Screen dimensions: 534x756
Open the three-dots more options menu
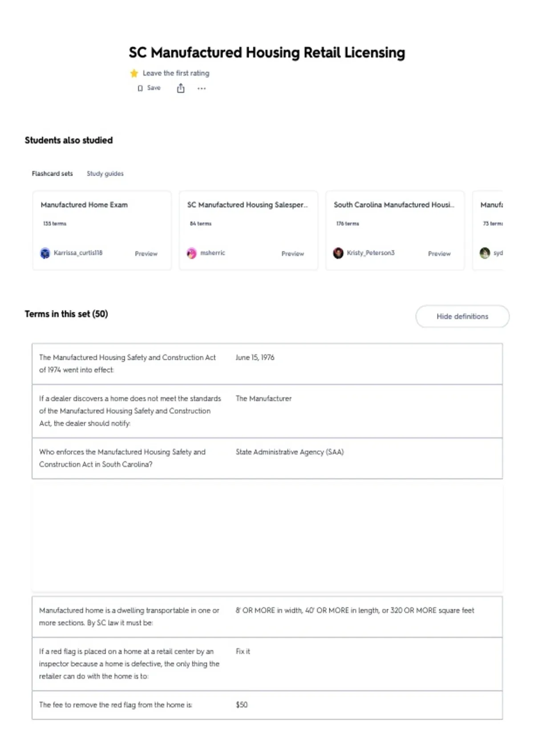202,88
